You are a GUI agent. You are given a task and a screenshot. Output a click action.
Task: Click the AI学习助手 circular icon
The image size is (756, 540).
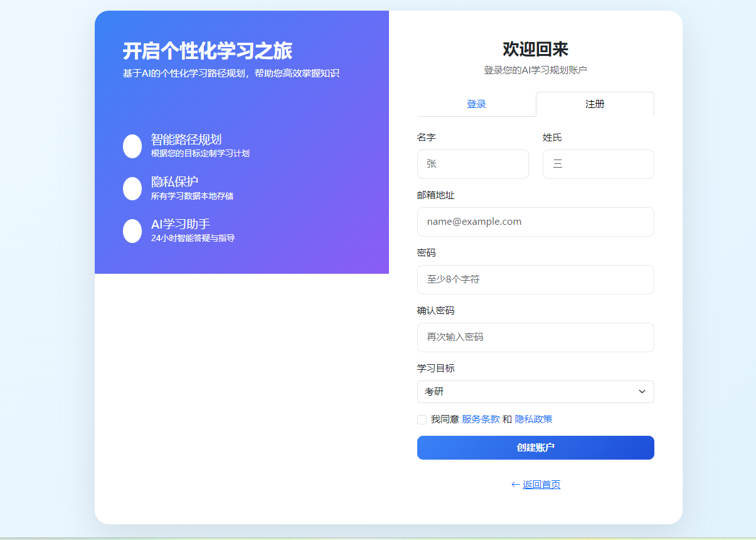[x=132, y=230]
